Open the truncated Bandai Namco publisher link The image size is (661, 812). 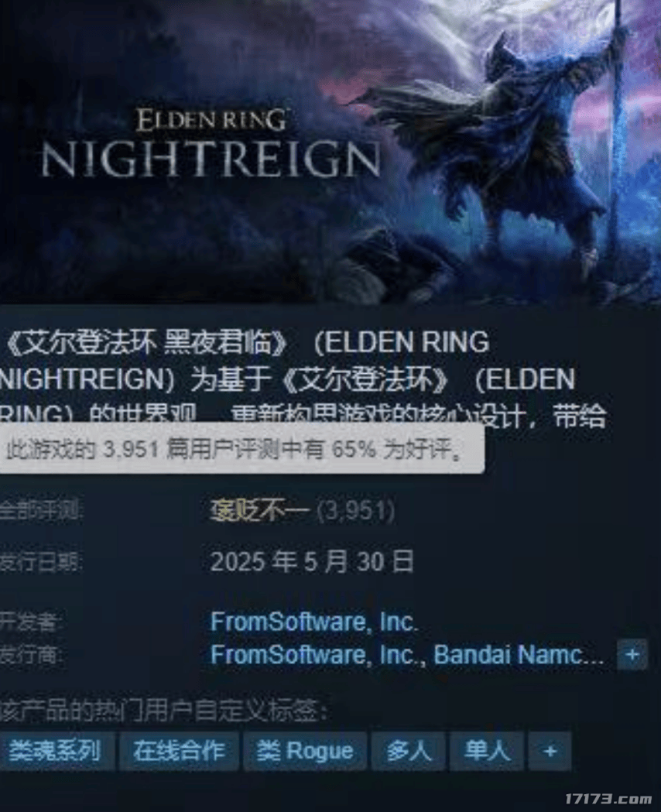pyautogui.click(x=519, y=655)
